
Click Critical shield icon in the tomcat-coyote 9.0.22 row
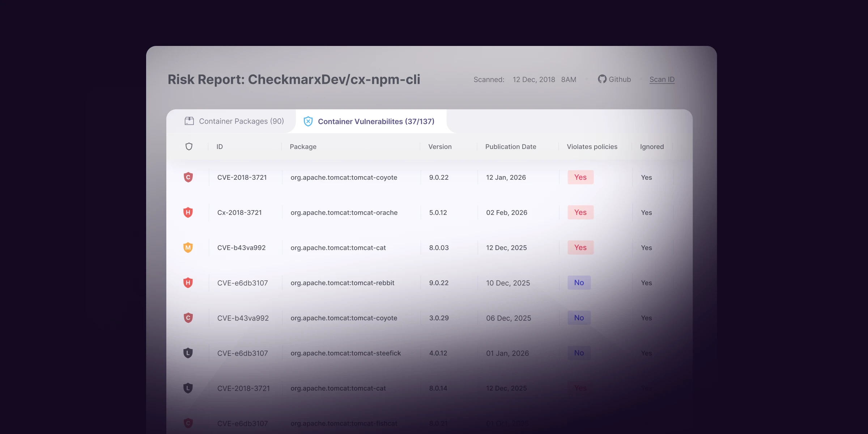pyautogui.click(x=188, y=177)
